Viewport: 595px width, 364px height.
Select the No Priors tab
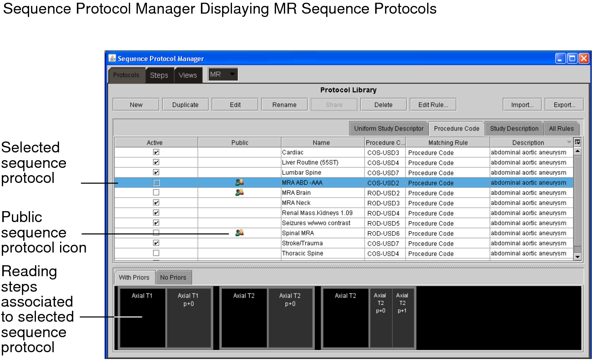[x=173, y=278]
